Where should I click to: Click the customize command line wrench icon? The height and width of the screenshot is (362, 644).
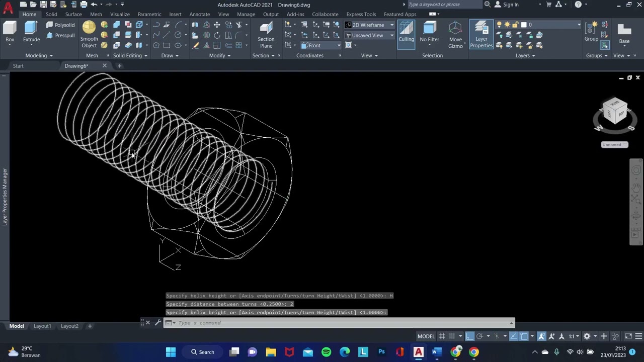[x=157, y=323]
